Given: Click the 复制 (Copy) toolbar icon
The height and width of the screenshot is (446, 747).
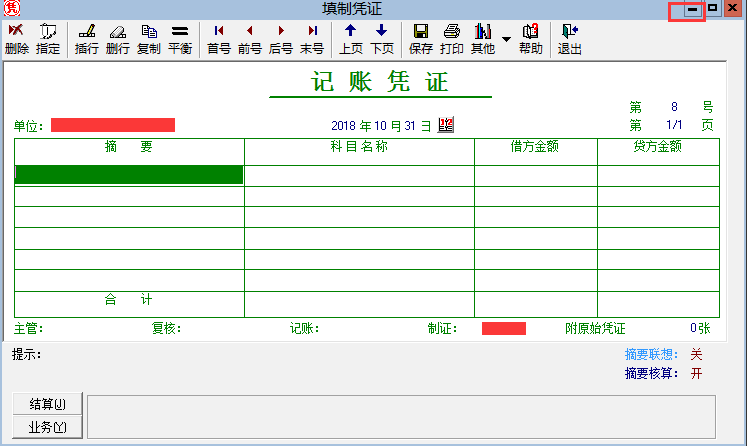Looking at the screenshot, I should pyautogui.click(x=149, y=39).
